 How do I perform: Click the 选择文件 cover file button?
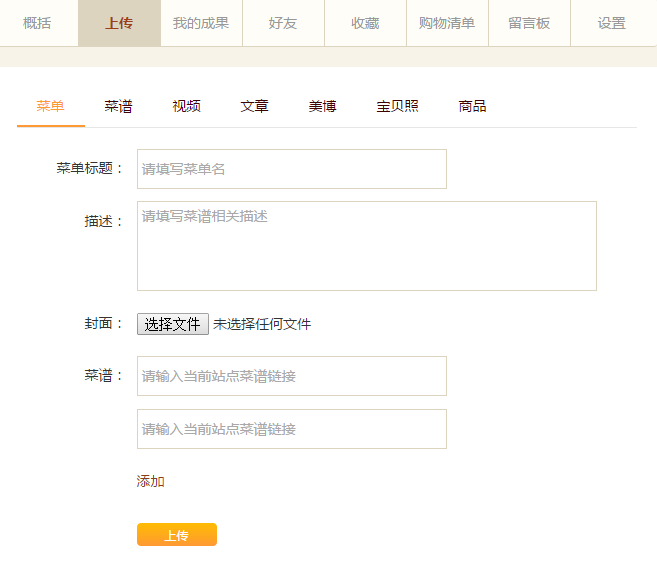pos(173,324)
